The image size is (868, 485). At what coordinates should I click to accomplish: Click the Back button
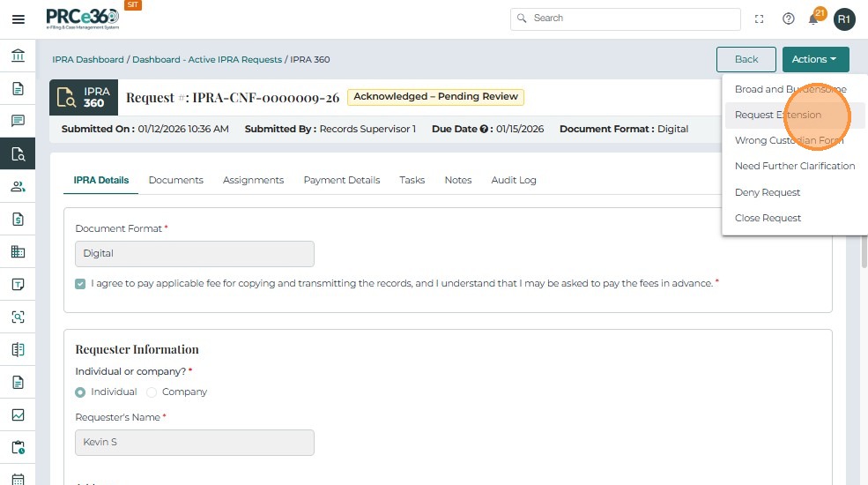(x=746, y=59)
